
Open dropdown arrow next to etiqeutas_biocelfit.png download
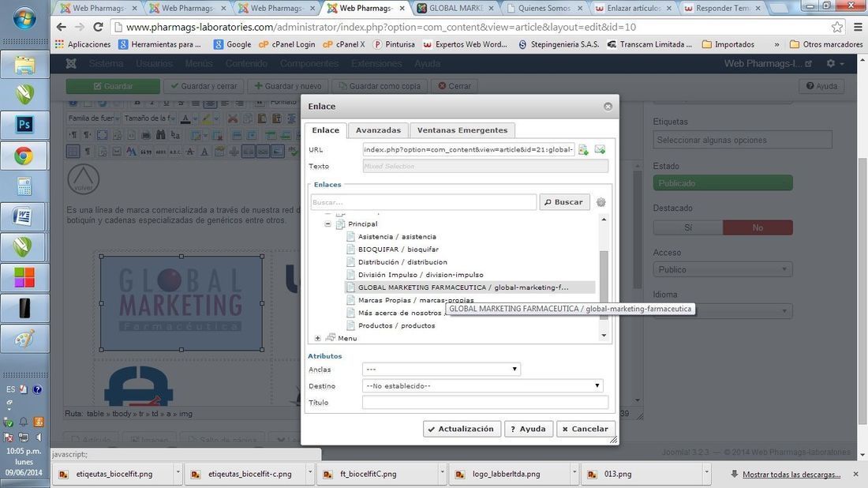coord(178,474)
